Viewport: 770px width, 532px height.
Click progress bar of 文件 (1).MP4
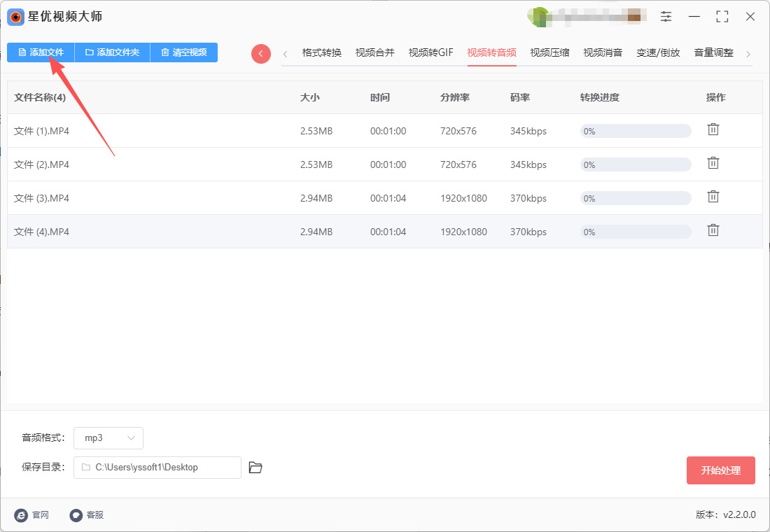[635, 131]
